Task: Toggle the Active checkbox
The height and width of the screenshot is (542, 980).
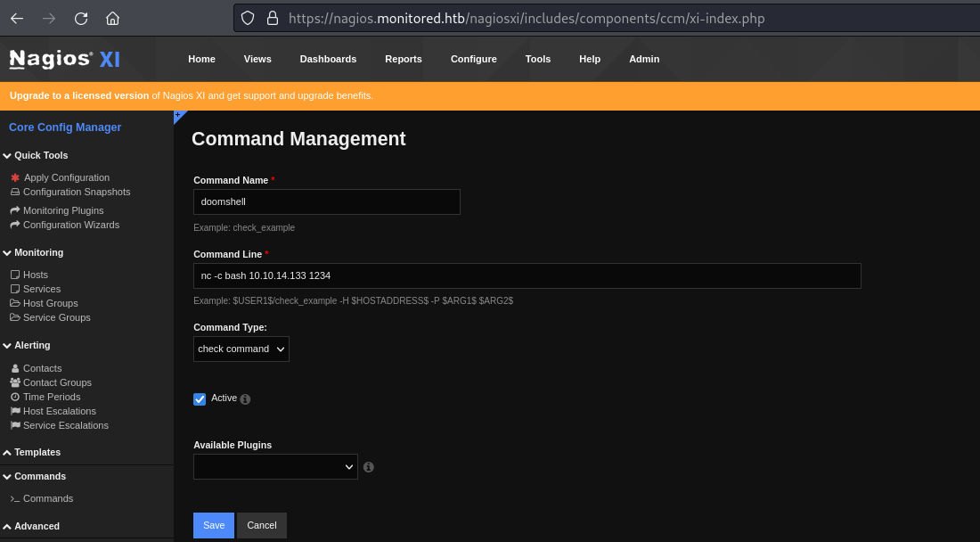Action: [x=200, y=398]
